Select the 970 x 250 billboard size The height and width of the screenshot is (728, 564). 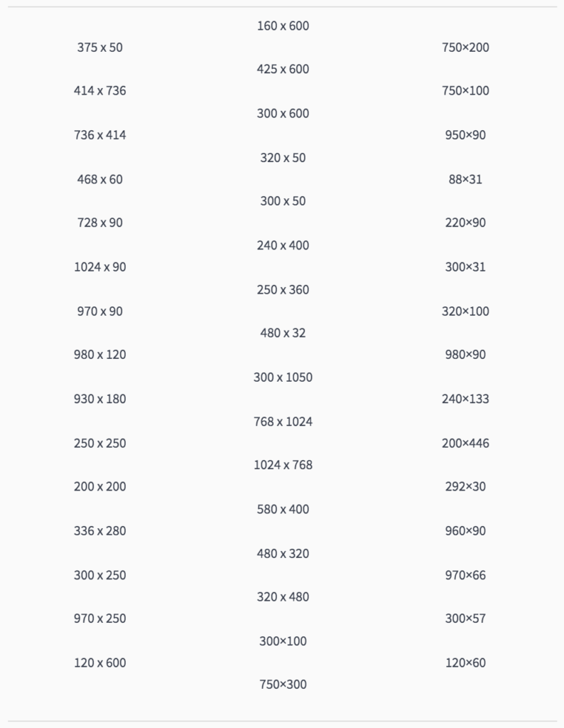(99, 619)
